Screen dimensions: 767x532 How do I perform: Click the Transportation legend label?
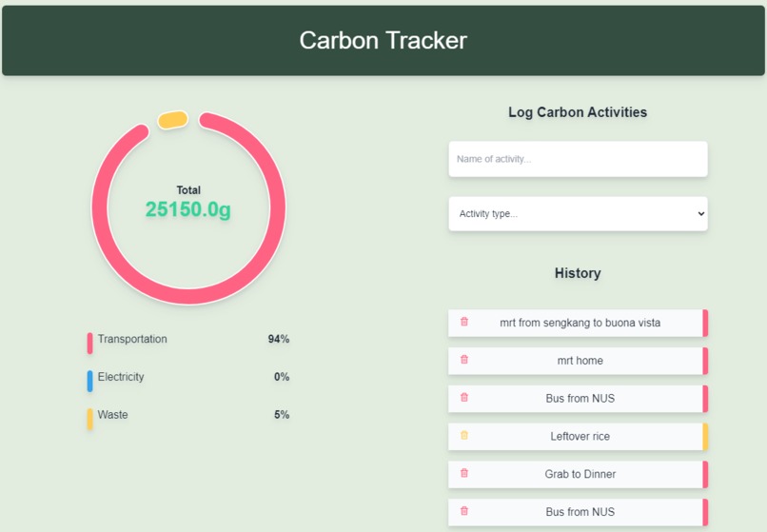pyautogui.click(x=132, y=339)
